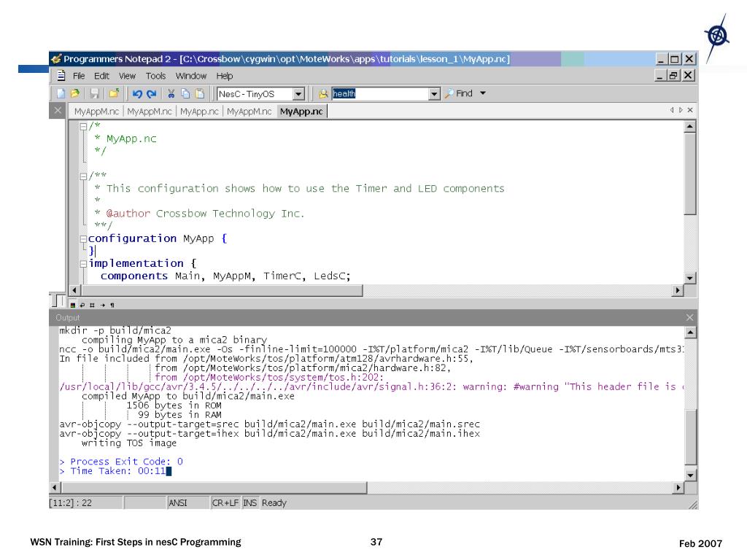Cut selection with the scissors icon
Viewport: 747px width, 560px height.
(171, 94)
